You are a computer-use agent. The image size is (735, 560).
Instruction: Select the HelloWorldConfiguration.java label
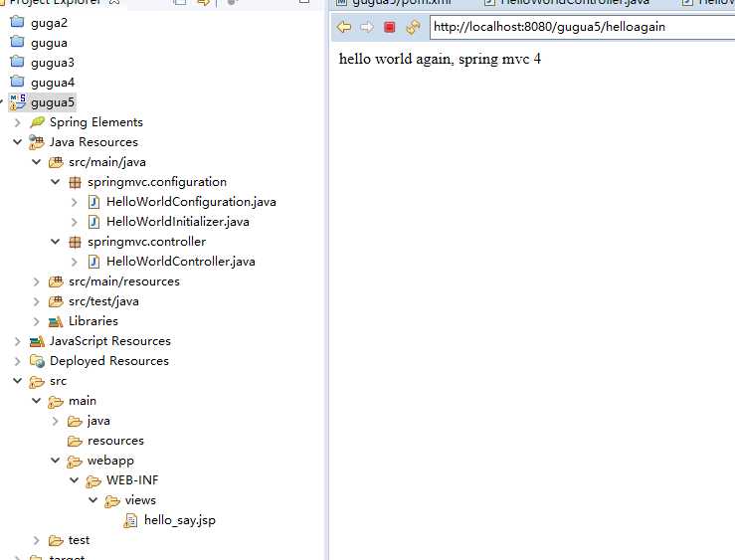[191, 202]
